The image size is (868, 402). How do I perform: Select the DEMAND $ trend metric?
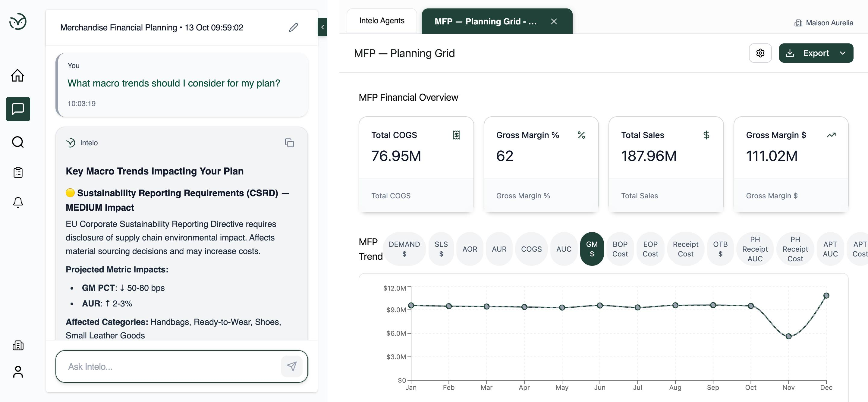pyautogui.click(x=404, y=249)
